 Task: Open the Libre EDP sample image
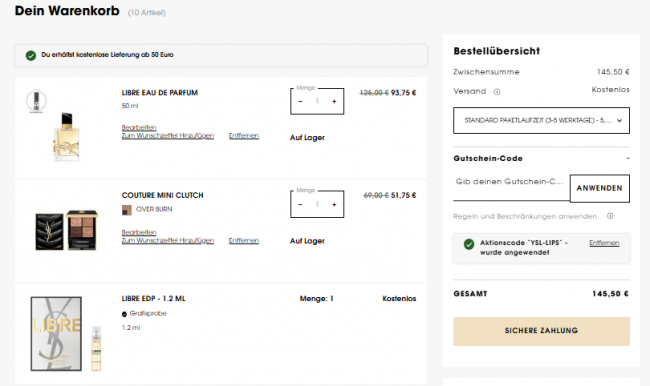[66, 334]
